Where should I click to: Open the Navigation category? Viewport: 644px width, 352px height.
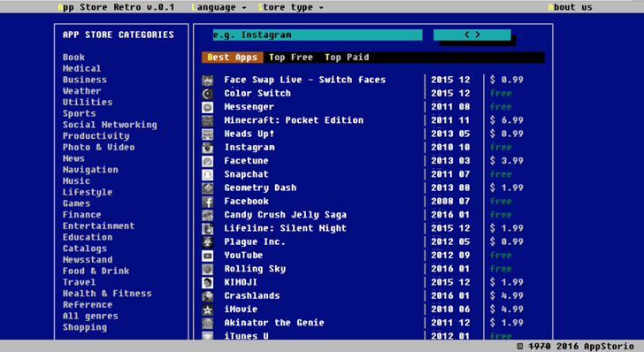coord(90,170)
